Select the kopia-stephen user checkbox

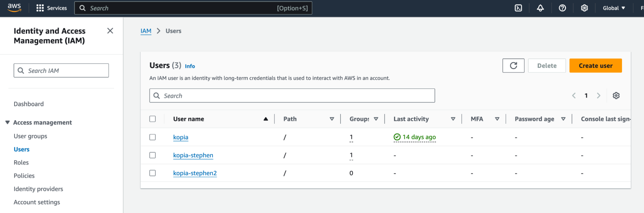click(153, 155)
